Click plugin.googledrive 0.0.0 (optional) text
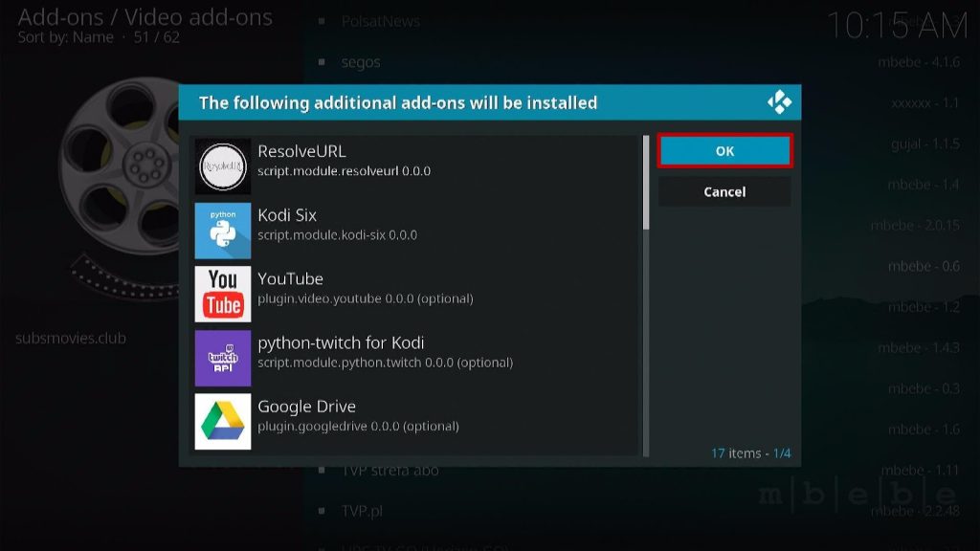980x551 pixels. (358, 426)
